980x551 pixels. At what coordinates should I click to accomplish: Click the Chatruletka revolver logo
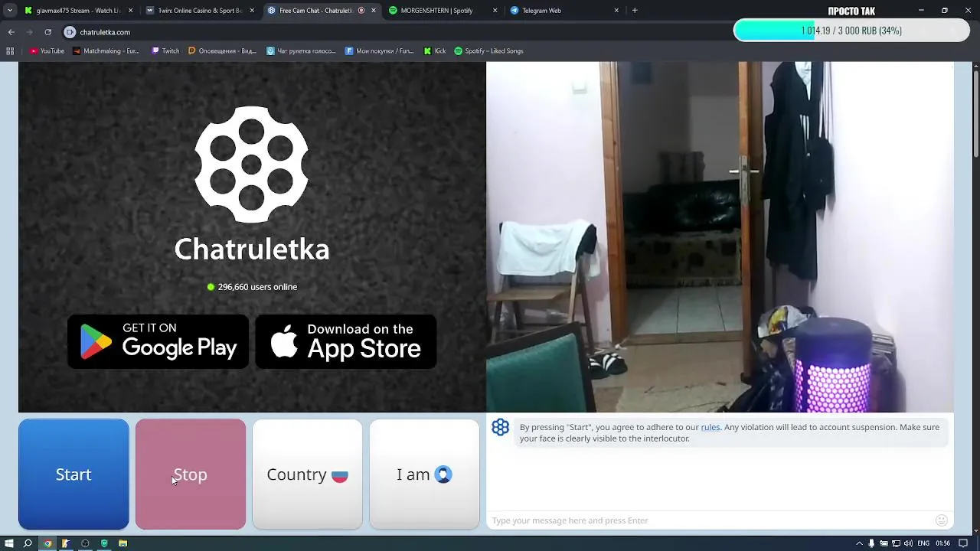[x=251, y=165]
